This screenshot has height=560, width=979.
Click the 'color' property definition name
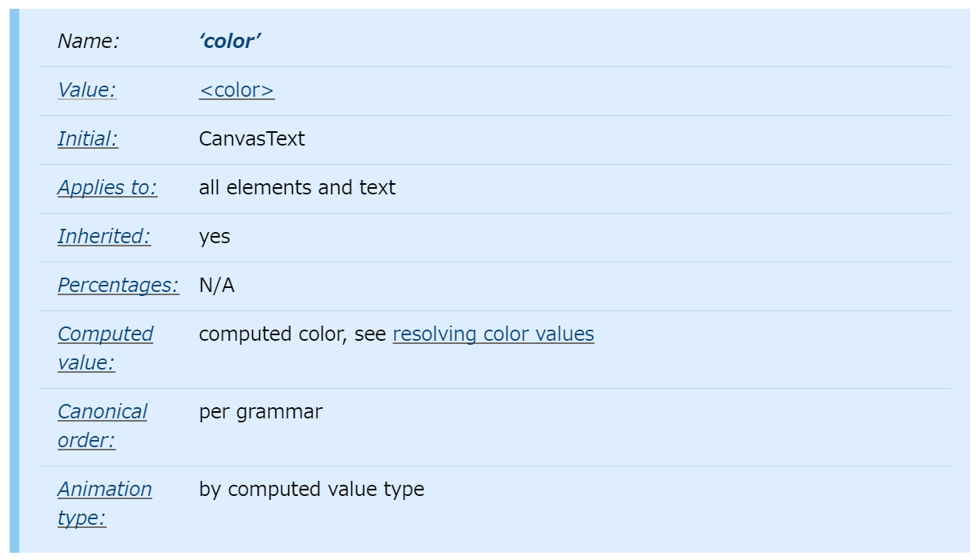point(230,42)
